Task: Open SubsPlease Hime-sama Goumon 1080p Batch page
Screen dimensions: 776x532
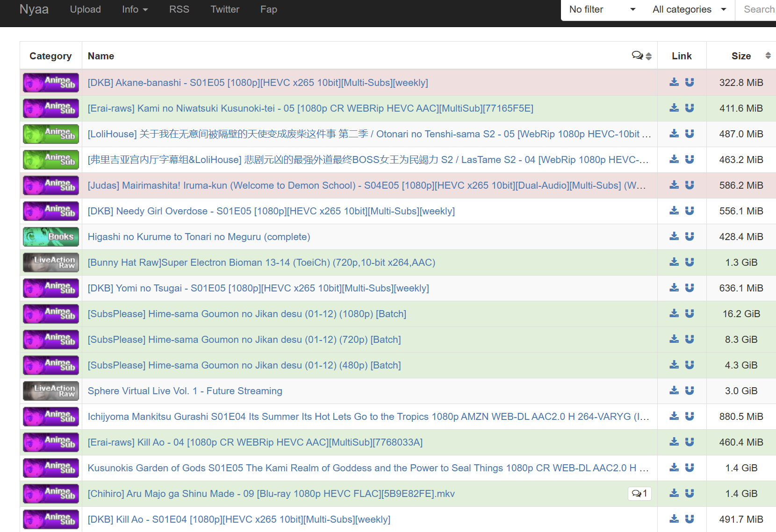Action: (x=247, y=314)
